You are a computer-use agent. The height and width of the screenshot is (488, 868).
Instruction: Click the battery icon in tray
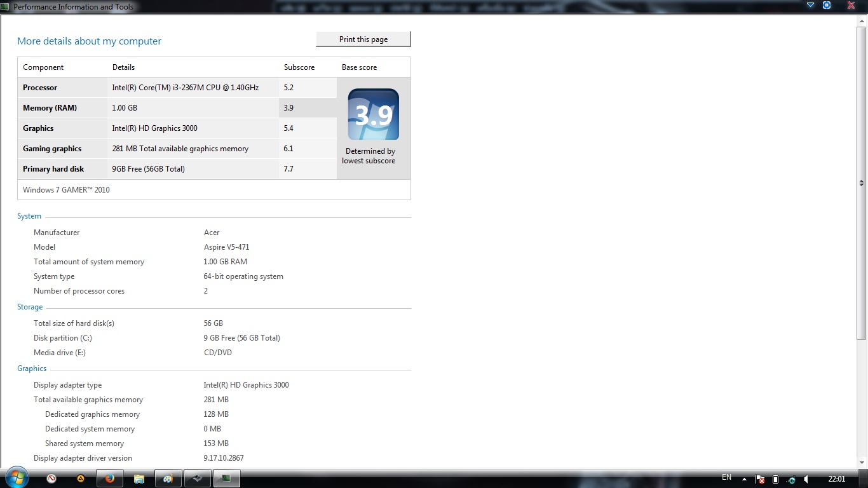776,479
